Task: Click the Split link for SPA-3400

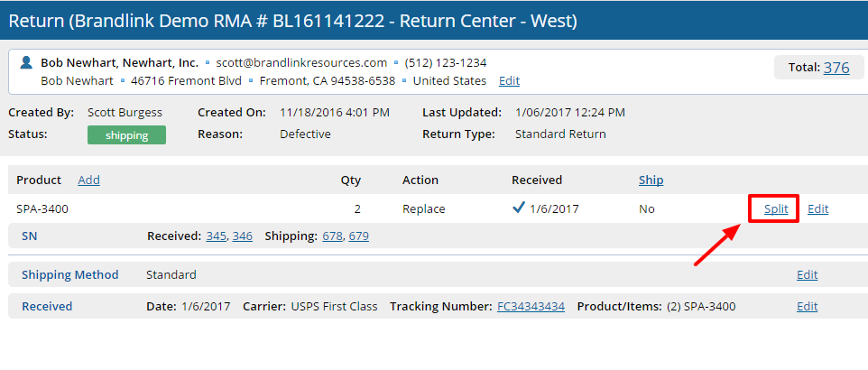Action: click(776, 209)
